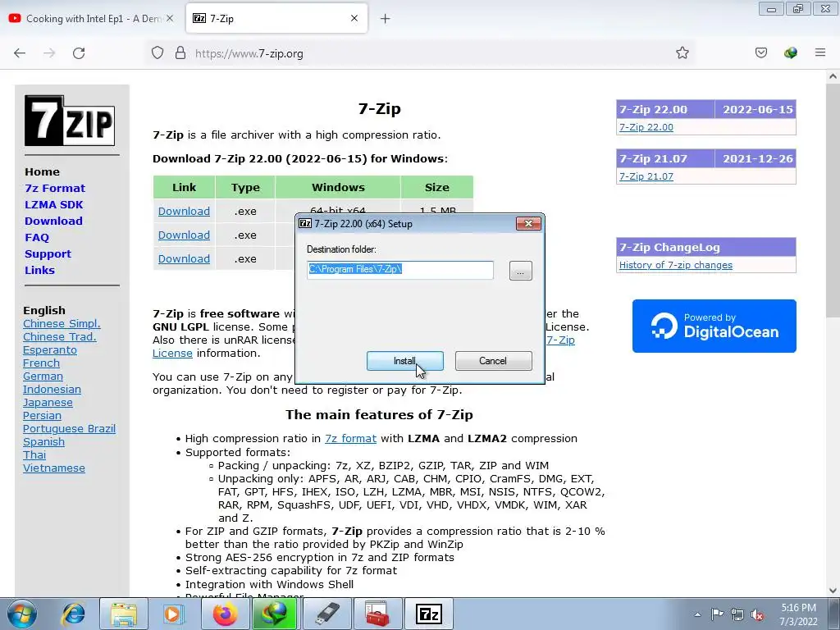Open a new browser tab
This screenshot has width=840, height=630.
pos(386,19)
